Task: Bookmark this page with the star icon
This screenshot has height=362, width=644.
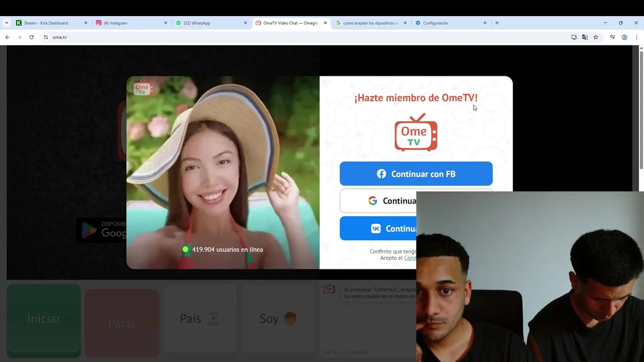Action: pos(596,37)
